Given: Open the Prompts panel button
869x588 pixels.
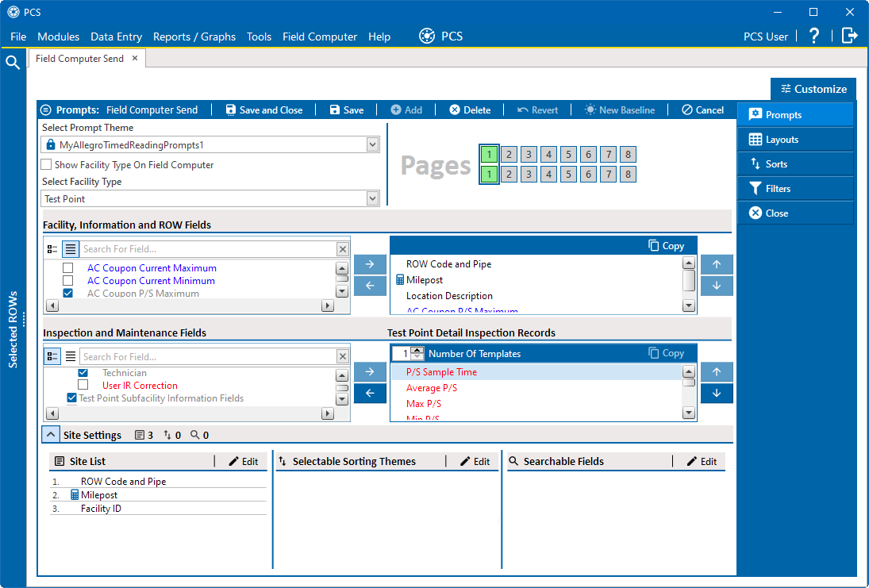Looking at the screenshot, I should [x=795, y=115].
